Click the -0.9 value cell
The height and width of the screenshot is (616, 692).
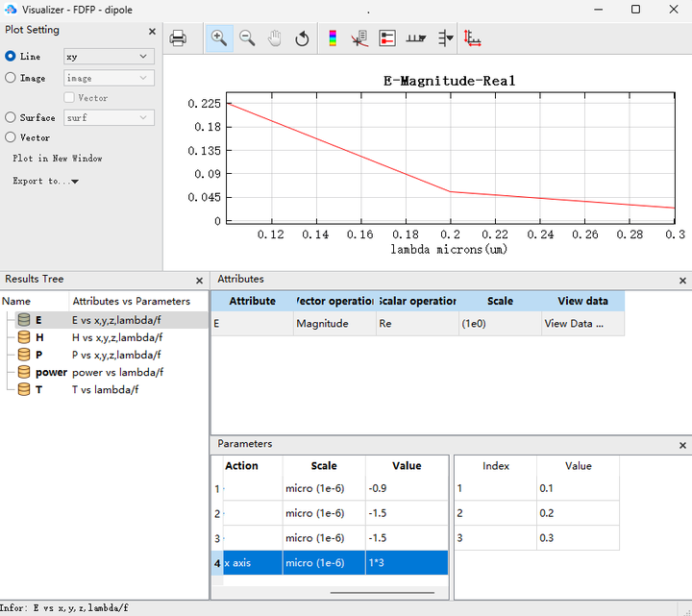(407, 488)
